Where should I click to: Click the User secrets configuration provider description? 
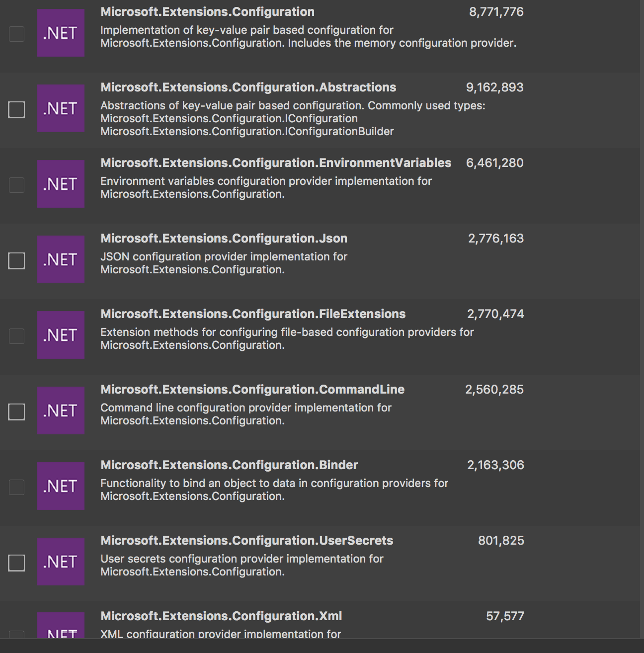(242, 566)
